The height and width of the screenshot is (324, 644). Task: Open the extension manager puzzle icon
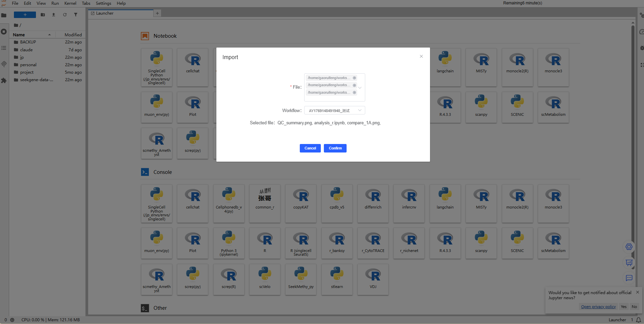coord(4,80)
